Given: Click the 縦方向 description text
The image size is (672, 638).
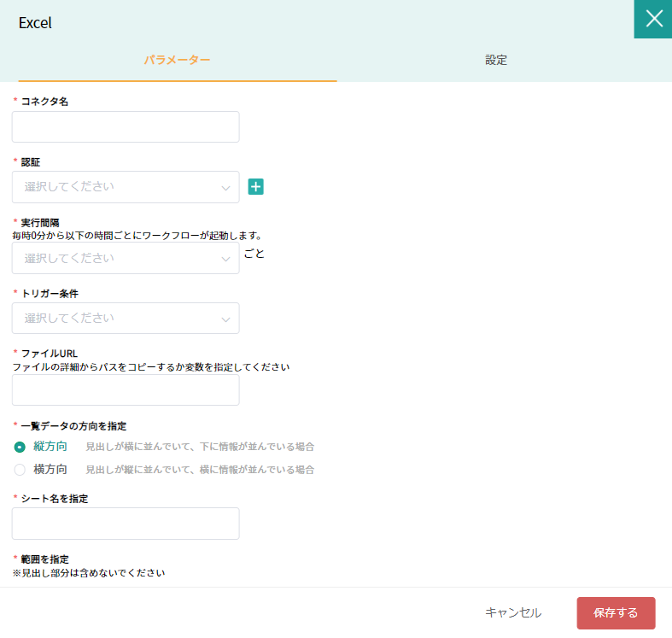Looking at the screenshot, I should click(200, 447).
